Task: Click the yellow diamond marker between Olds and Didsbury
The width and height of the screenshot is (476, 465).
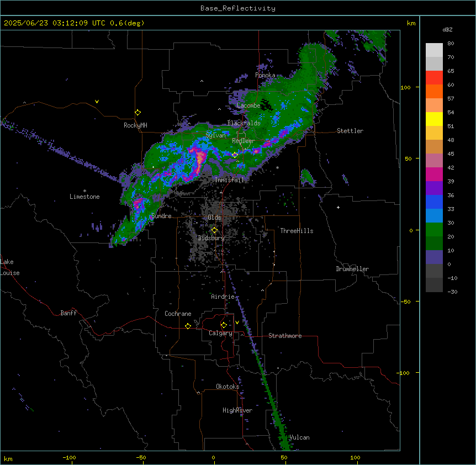Action: [x=214, y=230]
